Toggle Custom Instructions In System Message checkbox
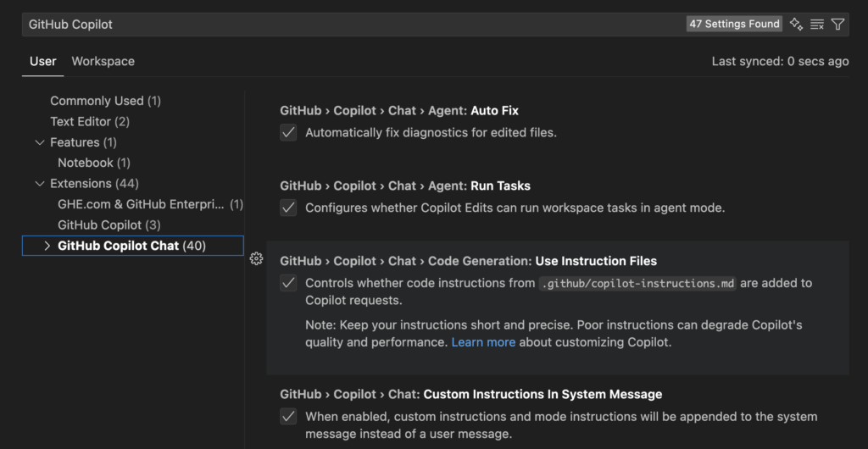This screenshot has height=449, width=868. (288, 416)
